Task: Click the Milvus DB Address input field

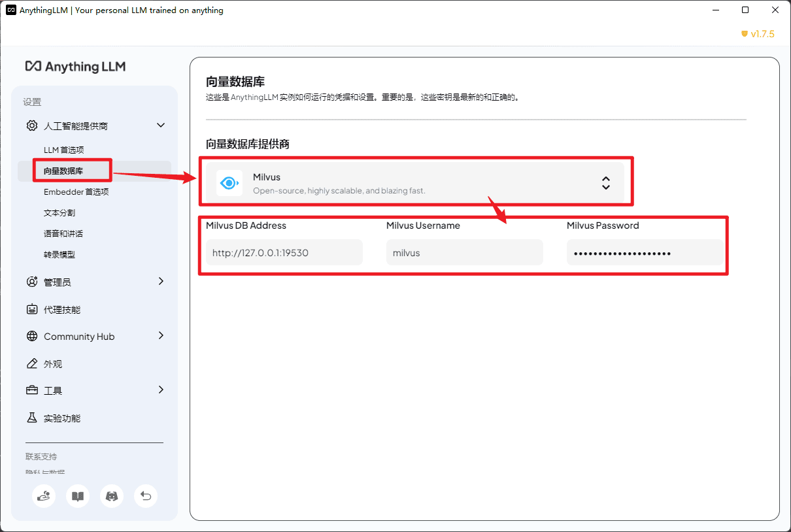Action: [284, 253]
